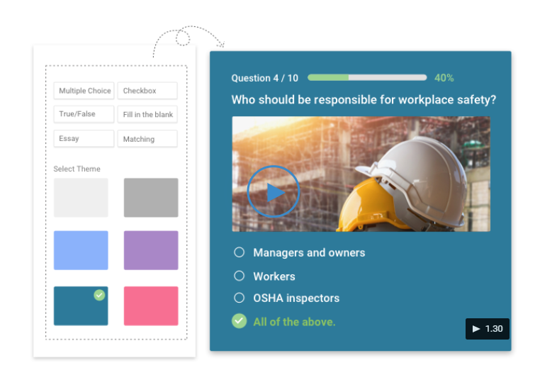Click the play icon on 1.30 badge
The width and height of the screenshot is (557, 392).
click(x=476, y=329)
